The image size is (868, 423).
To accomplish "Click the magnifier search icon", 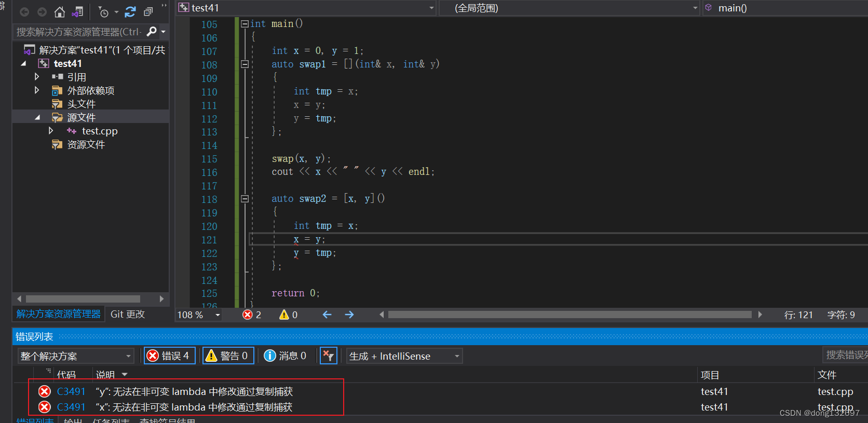I will point(152,32).
